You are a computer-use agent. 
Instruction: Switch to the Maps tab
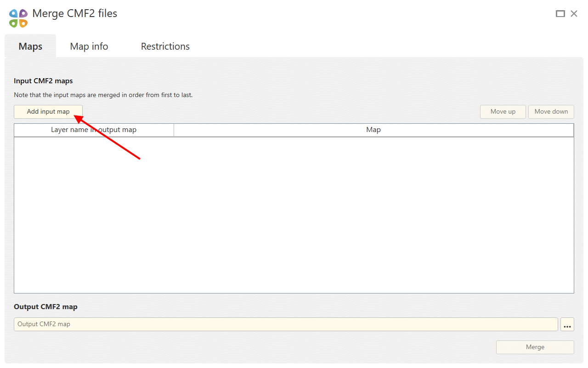point(30,46)
